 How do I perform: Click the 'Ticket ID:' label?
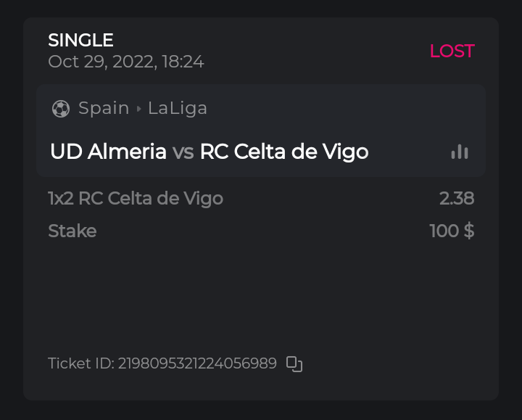[x=80, y=363]
